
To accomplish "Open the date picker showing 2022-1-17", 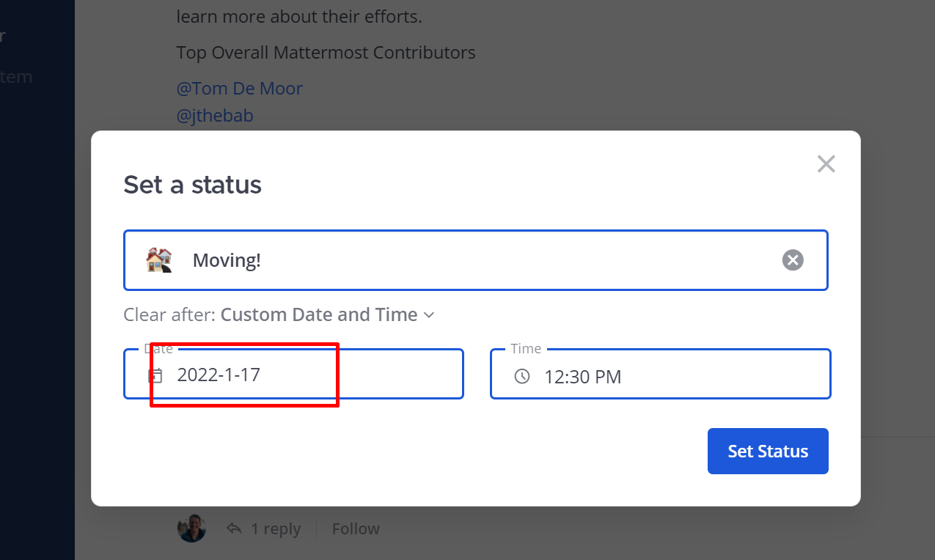I will pos(293,374).
